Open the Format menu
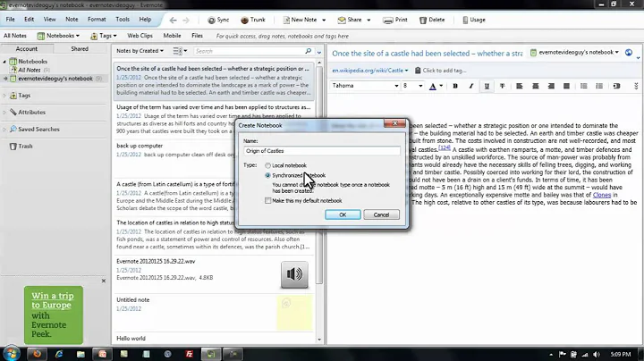This screenshot has height=361, width=644. (x=97, y=20)
